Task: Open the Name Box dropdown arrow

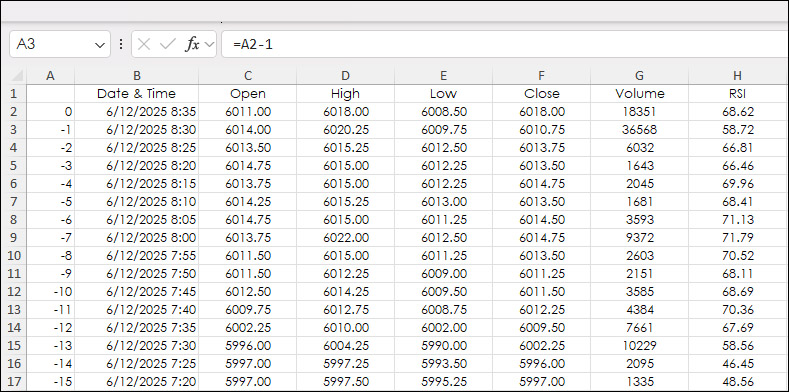Action: tap(99, 45)
